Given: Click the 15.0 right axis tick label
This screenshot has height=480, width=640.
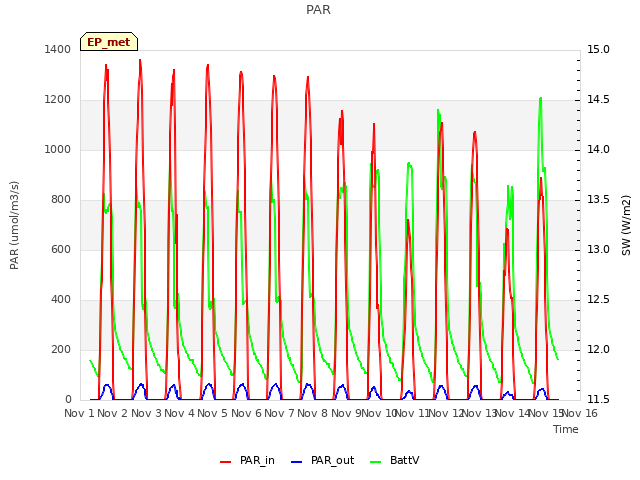Looking at the screenshot, I should tap(598, 49).
